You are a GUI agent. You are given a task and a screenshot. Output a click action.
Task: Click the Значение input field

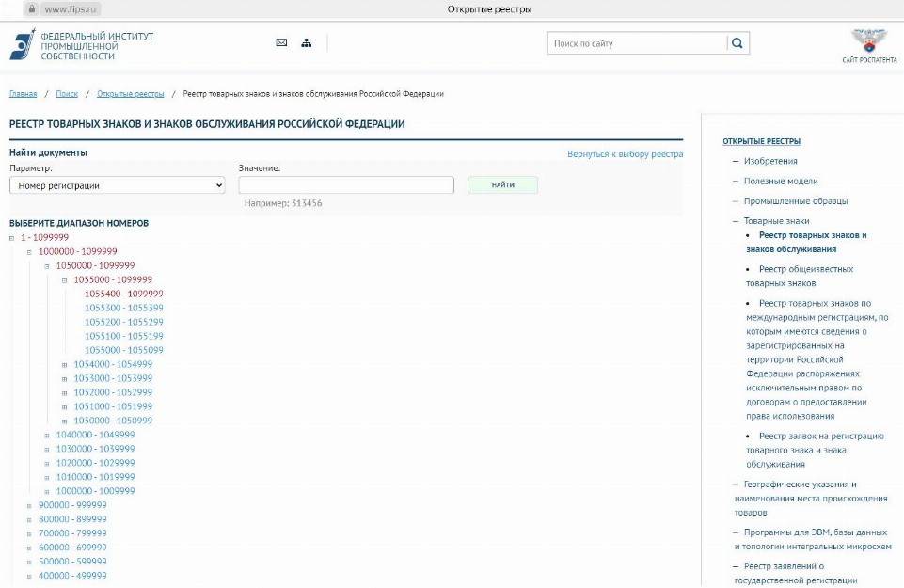pos(346,185)
